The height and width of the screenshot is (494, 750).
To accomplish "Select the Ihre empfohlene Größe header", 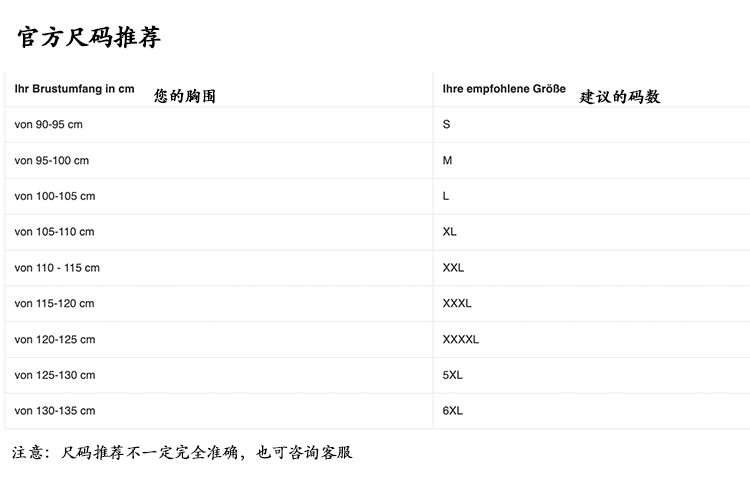I will point(504,89).
